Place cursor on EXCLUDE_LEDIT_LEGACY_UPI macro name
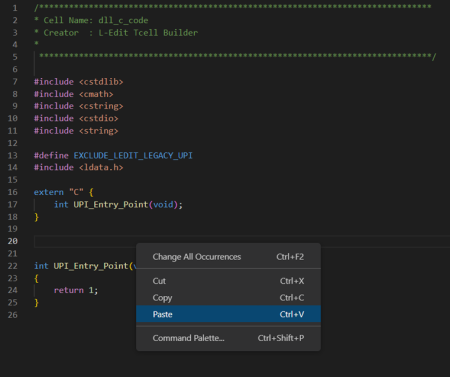 [x=133, y=156]
